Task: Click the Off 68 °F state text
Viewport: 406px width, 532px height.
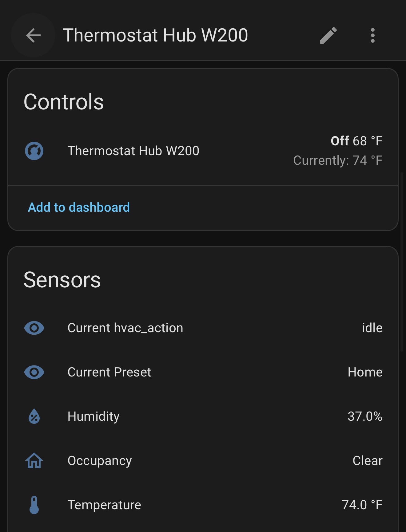Action: click(356, 141)
